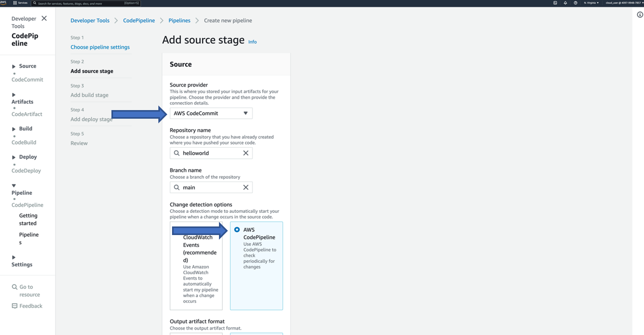
Task: Click the Info link beside heading
Action: 253,42
